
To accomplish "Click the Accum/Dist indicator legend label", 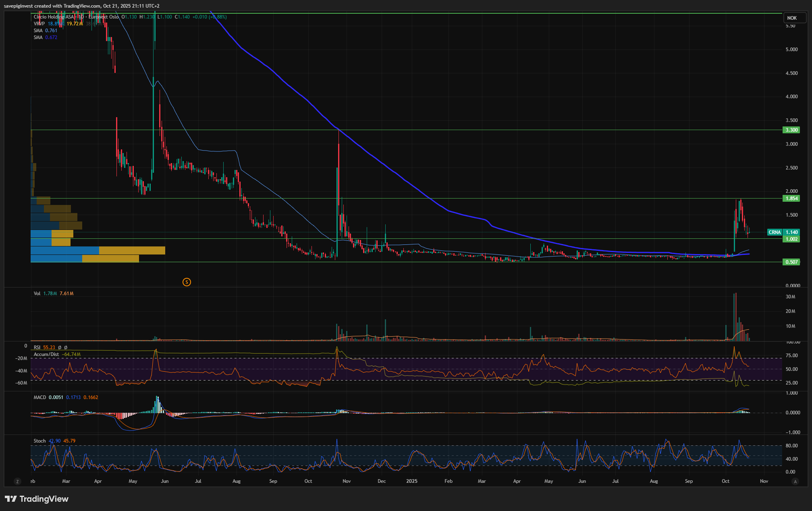I will coord(46,354).
